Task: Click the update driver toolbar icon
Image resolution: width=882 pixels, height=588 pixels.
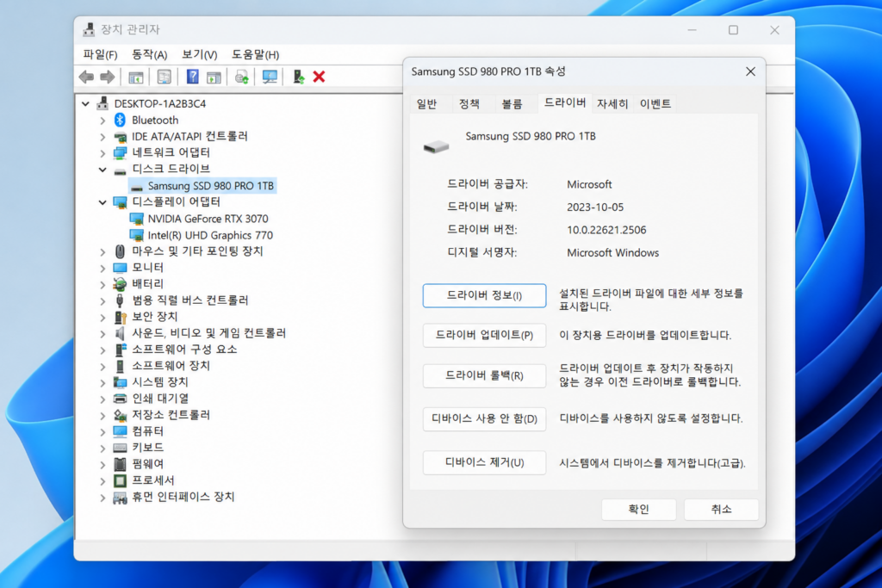Action: tap(242, 77)
